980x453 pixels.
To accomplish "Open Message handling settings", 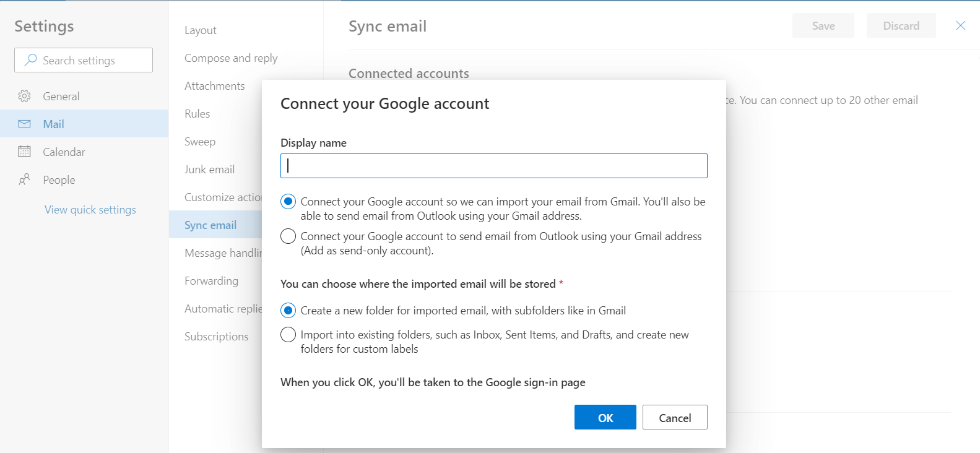I will [x=223, y=253].
